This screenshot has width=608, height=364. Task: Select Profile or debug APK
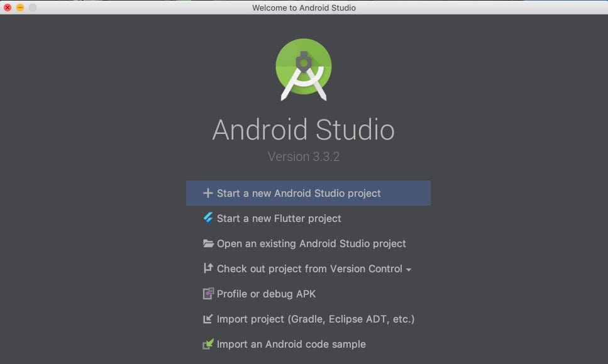click(x=267, y=294)
